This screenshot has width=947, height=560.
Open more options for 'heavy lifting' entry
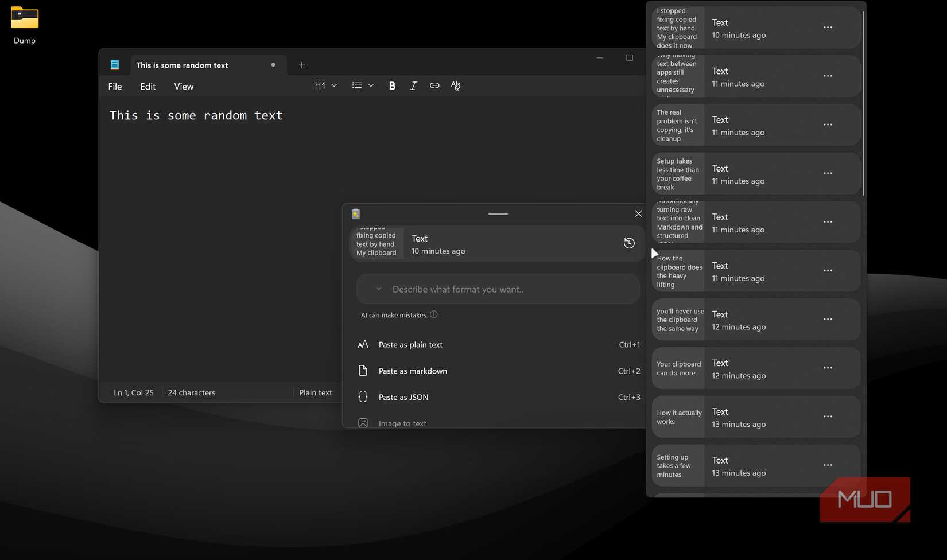[828, 271]
